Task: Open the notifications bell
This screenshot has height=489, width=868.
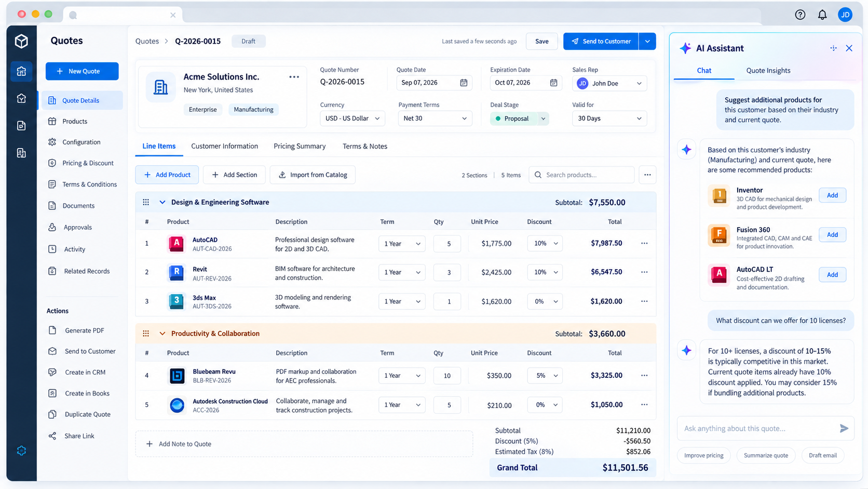Action: 822,15
